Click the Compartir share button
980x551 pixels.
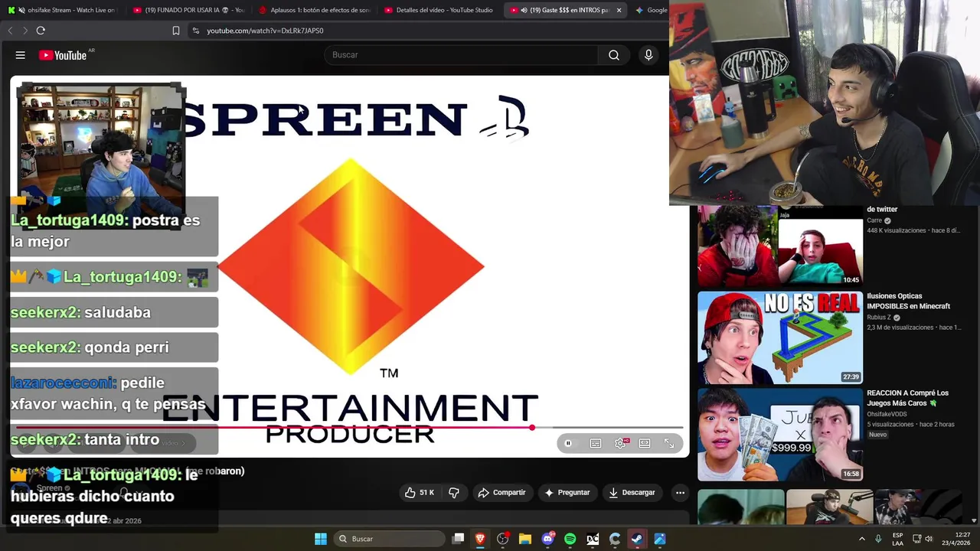coord(501,493)
